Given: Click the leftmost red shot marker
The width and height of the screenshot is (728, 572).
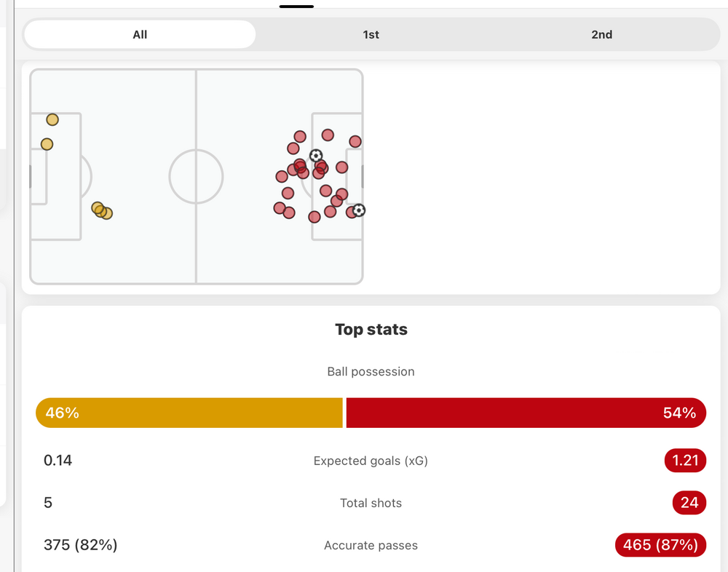Looking at the screenshot, I should [280, 208].
